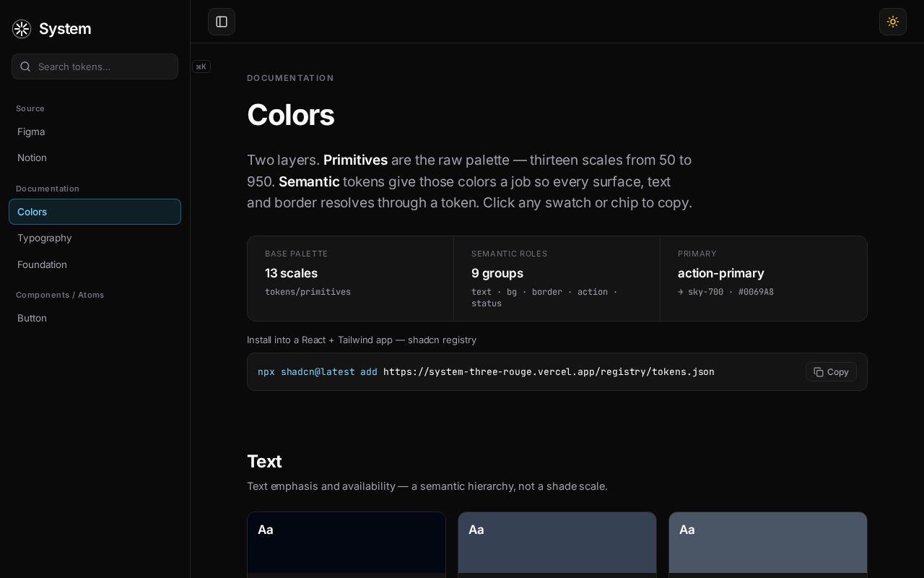Select Colors in the sidebar
Viewport: 924px width, 578px height.
click(x=95, y=212)
